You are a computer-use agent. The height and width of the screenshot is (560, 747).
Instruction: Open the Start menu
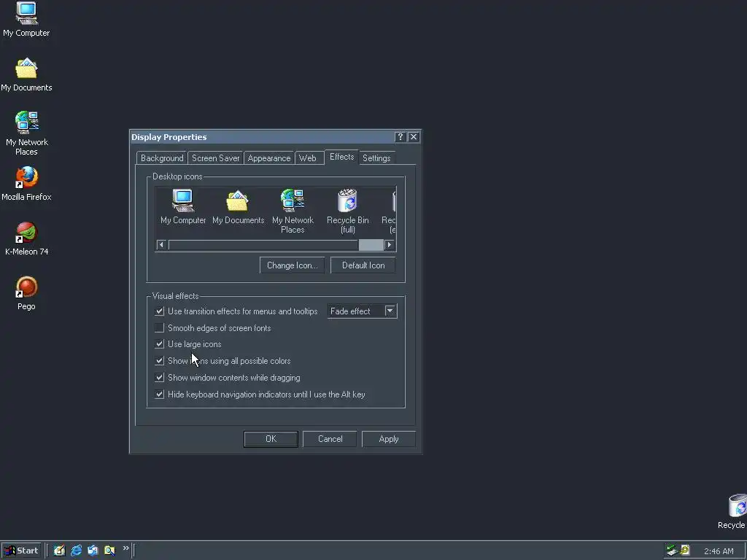[x=21, y=551]
